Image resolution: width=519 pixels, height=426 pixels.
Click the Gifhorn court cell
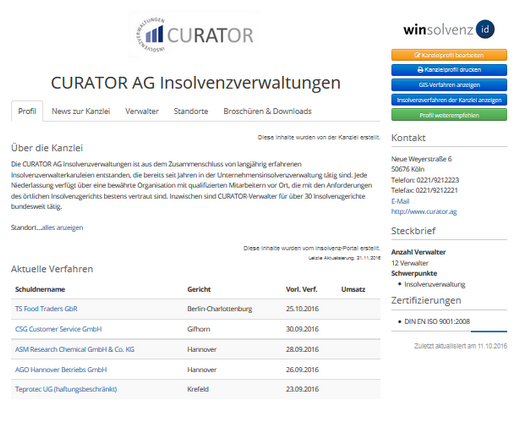point(199,329)
